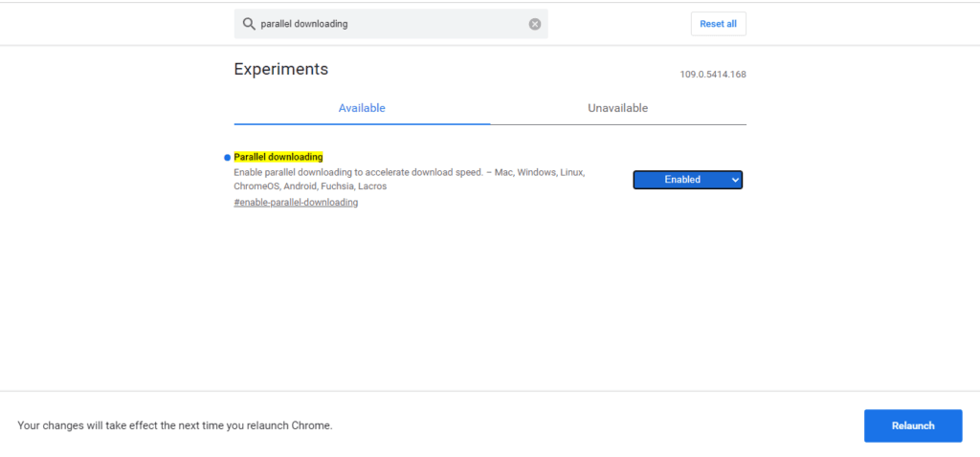Image resolution: width=980 pixels, height=457 pixels.
Task: Click the blue dot beside Parallel downloading
Action: tap(228, 158)
